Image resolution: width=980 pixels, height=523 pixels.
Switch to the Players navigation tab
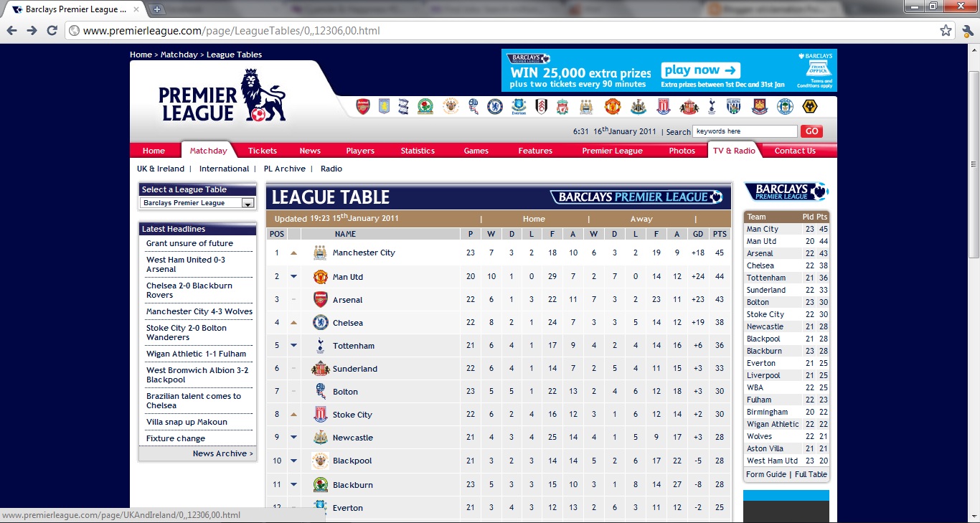pos(360,151)
